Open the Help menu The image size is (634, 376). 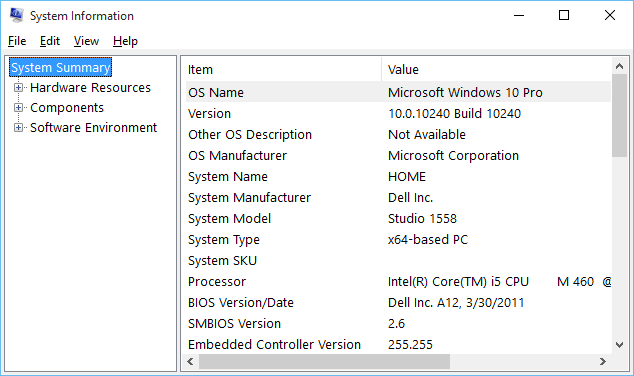click(125, 41)
